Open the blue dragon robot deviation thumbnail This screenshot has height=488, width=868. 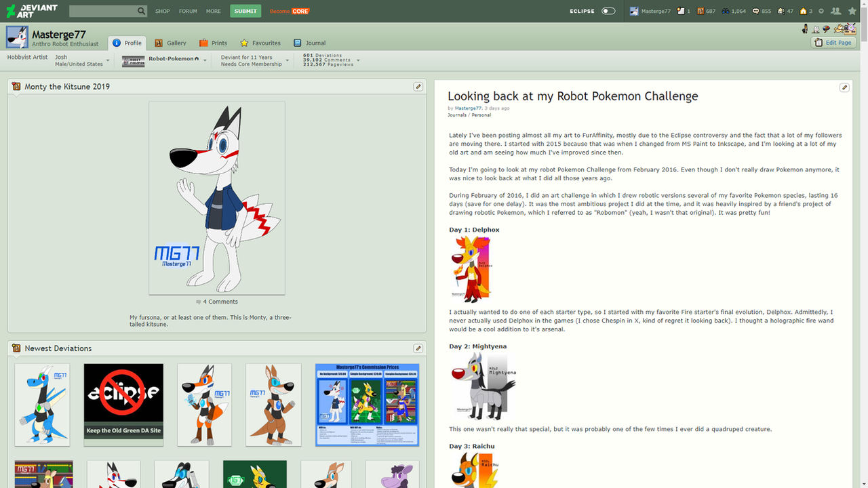[x=42, y=405]
